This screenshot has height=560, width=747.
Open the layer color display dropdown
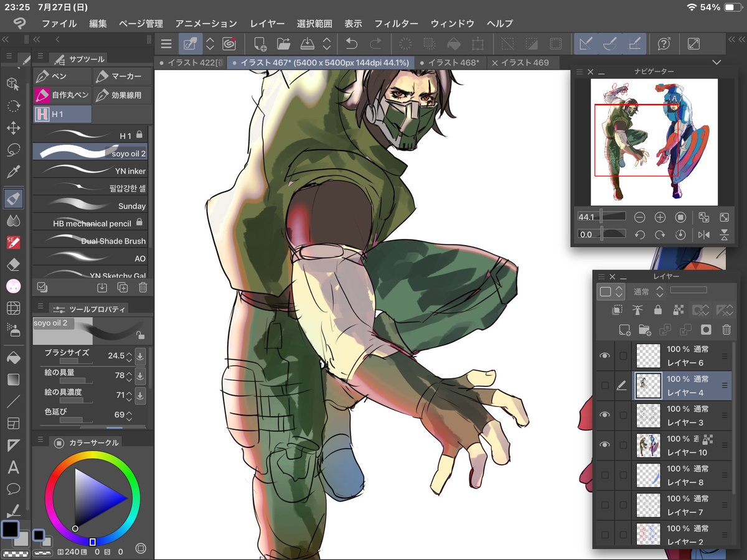point(611,291)
